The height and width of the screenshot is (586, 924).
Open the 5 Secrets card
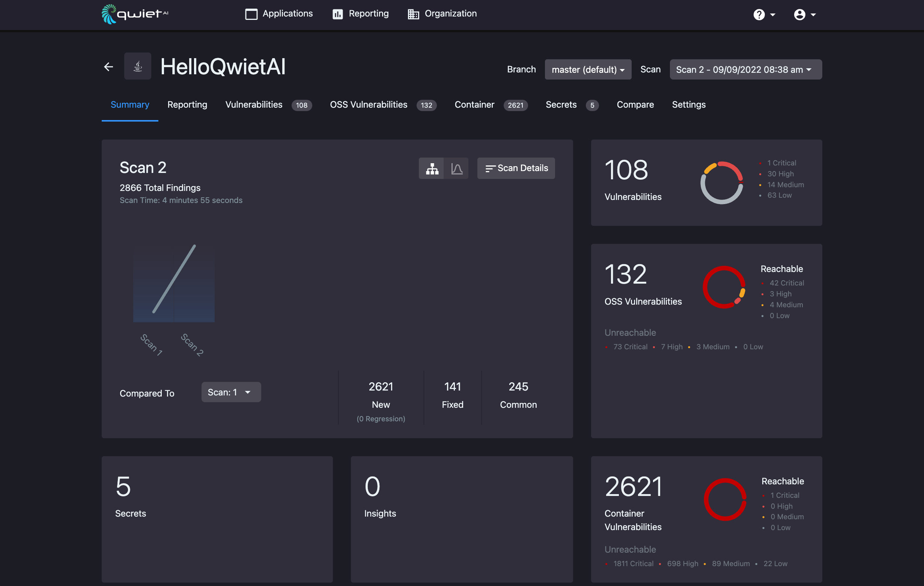(217, 519)
